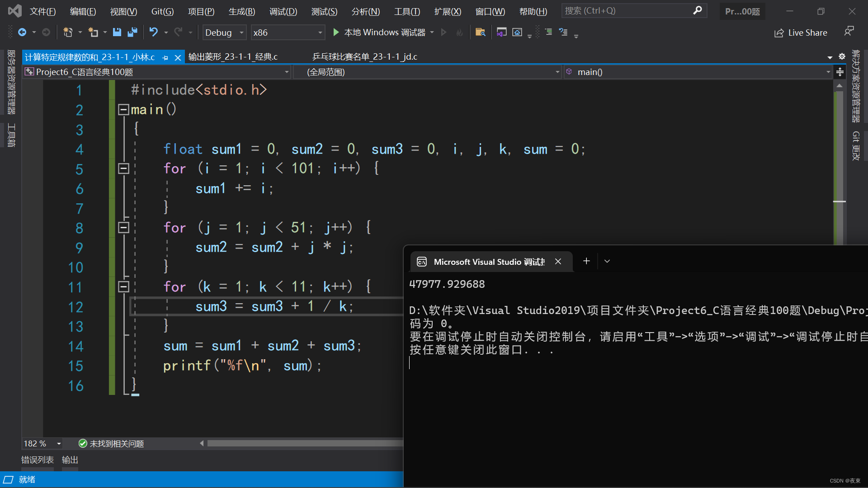Open Live Share
This screenshot has width=868, height=488.
tap(801, 33)
